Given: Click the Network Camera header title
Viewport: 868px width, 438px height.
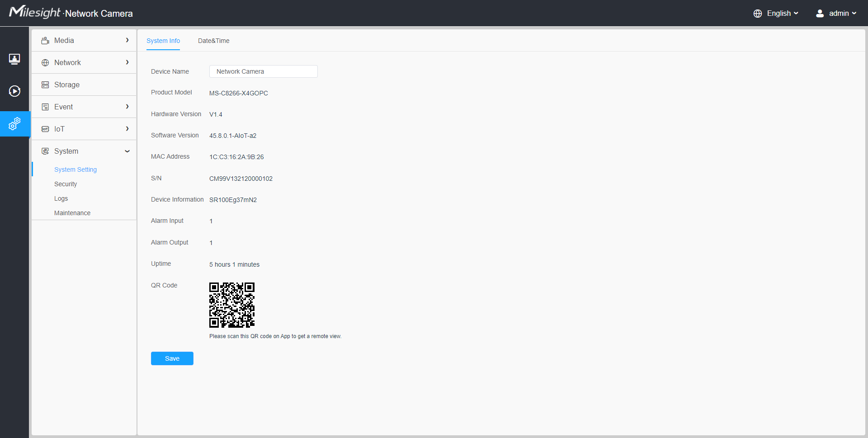Looking at the screenshot, I should point(99,14).
